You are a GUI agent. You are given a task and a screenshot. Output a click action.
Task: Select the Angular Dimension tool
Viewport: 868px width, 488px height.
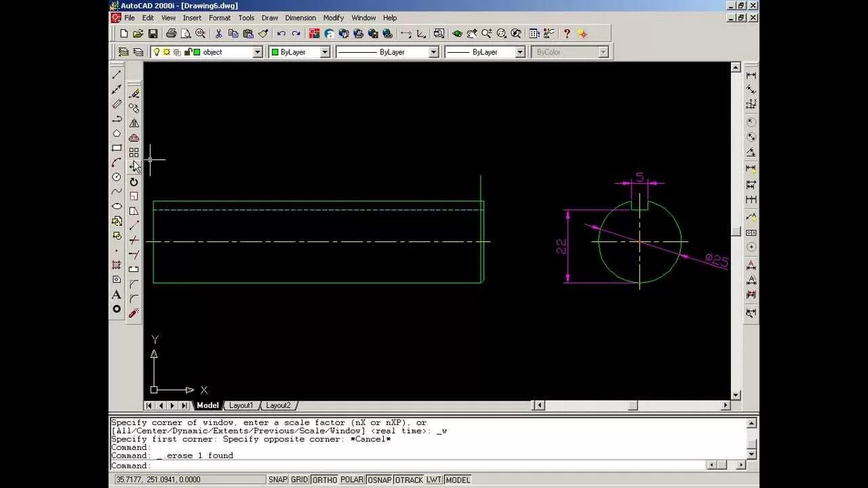pyautogui.click(x=751, y=152)
